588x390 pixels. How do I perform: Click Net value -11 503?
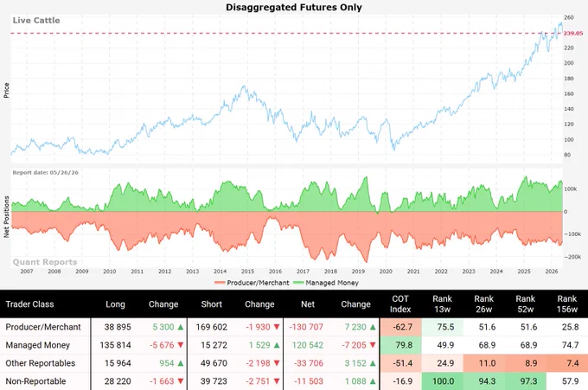(x=308, y=381)
